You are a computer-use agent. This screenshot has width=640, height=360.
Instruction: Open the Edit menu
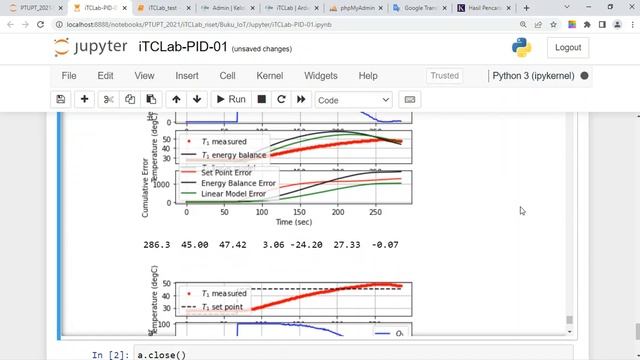point(105,76)
